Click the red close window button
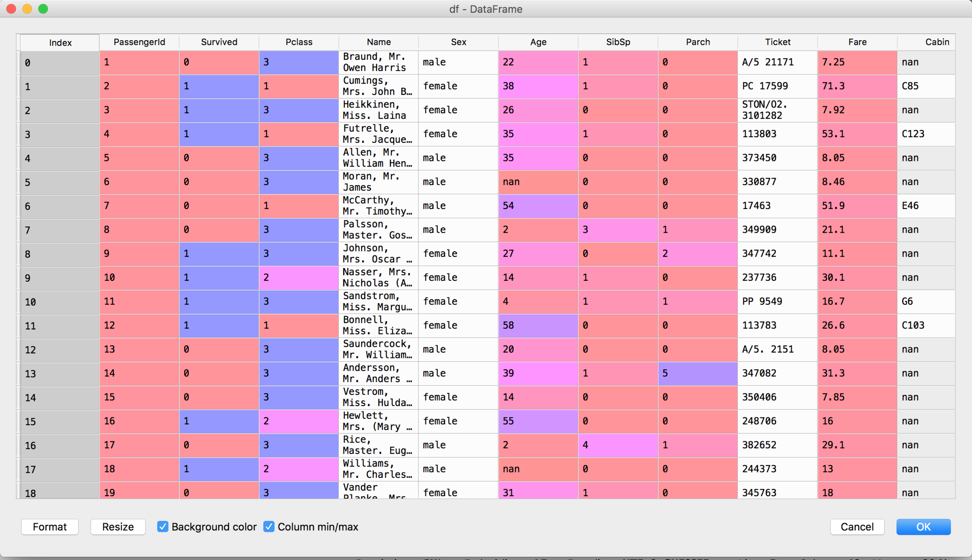The height and width of the screenshot is (560, 972). 11,9
